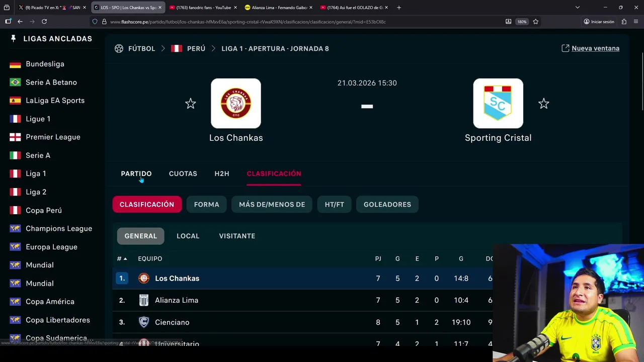The height and width of the screenshot is (362, 644).
Task: Reload the page with the refresh icon
Action: point(44,22)
